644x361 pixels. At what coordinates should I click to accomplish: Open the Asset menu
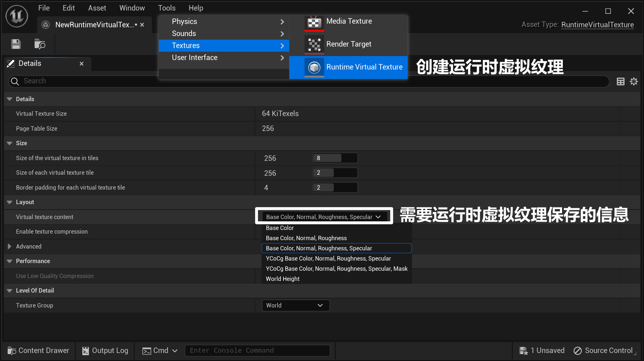(97, 8)
